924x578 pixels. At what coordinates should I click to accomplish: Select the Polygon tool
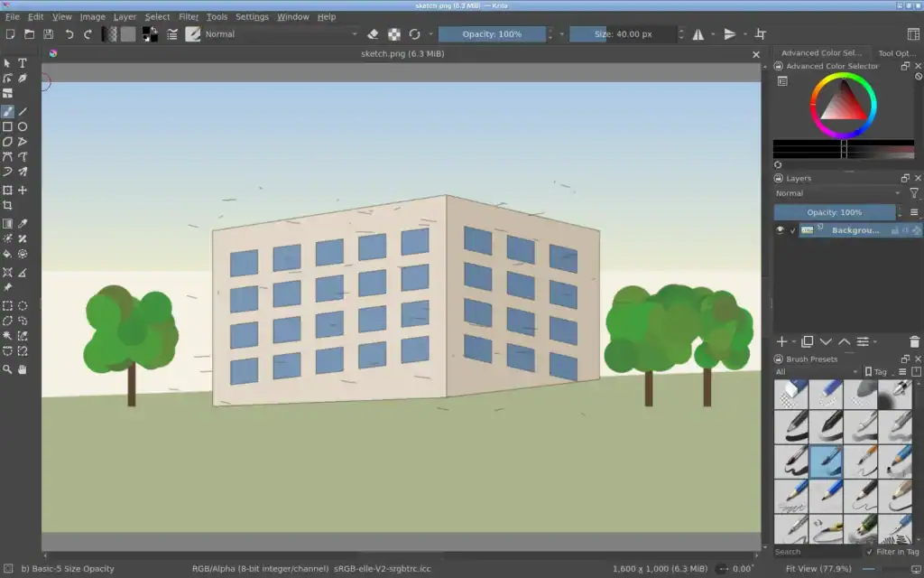click(7, 142)
